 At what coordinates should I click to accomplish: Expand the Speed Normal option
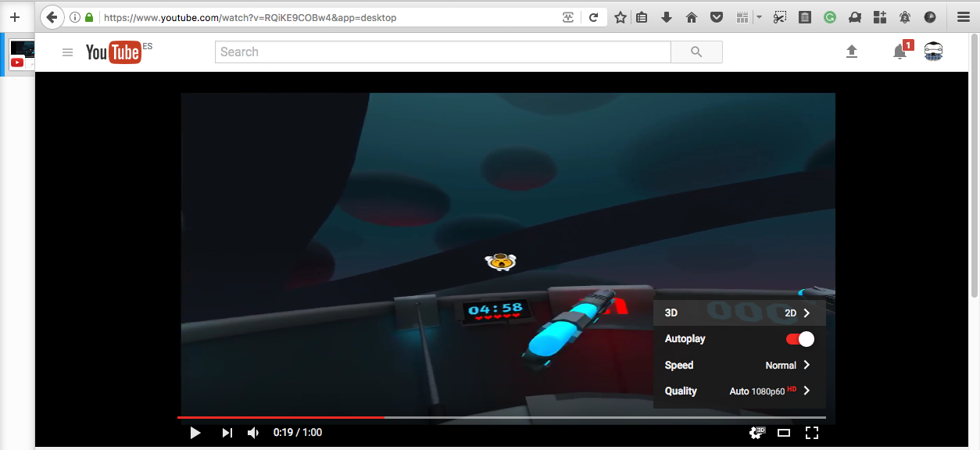[x=739, y=366]
